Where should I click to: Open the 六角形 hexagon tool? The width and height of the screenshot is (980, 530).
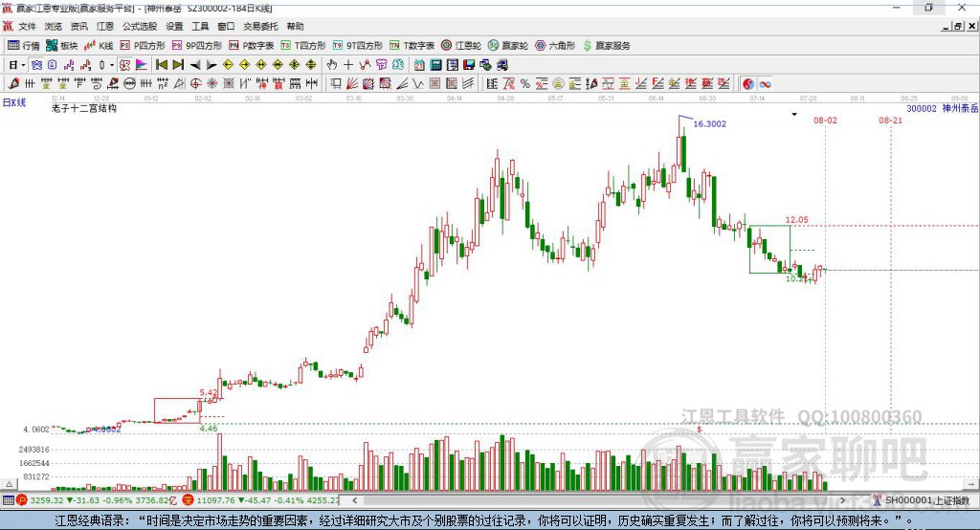point(555,46)
